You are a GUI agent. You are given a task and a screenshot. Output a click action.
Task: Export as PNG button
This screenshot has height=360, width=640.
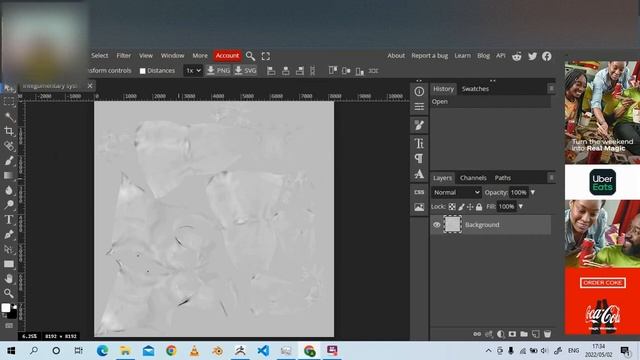218,71
